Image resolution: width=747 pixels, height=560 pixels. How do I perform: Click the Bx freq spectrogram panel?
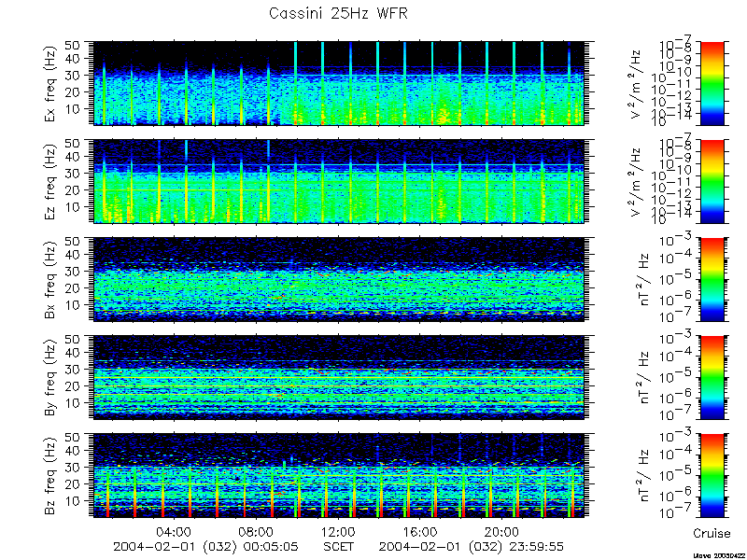click(x=338, y=279)
